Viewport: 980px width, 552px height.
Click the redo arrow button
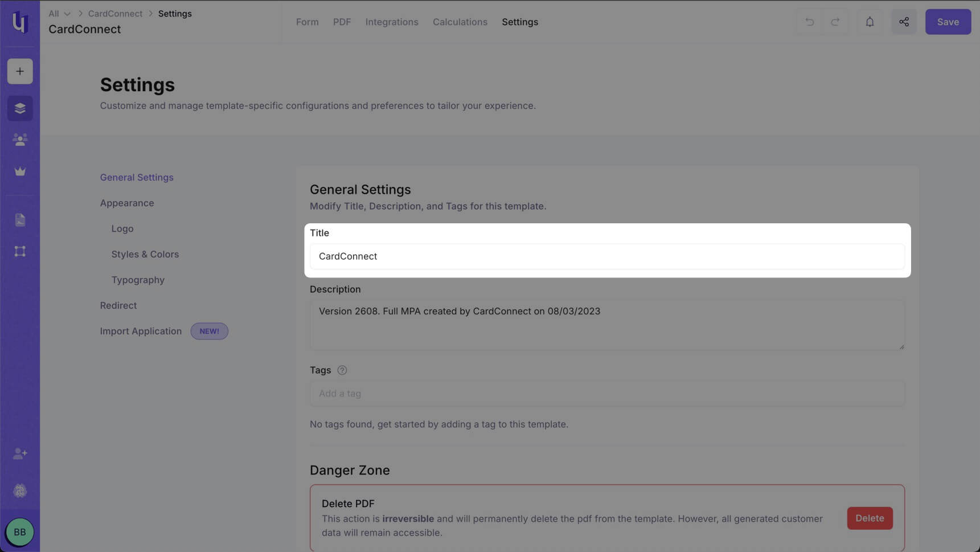click(835, 22)
